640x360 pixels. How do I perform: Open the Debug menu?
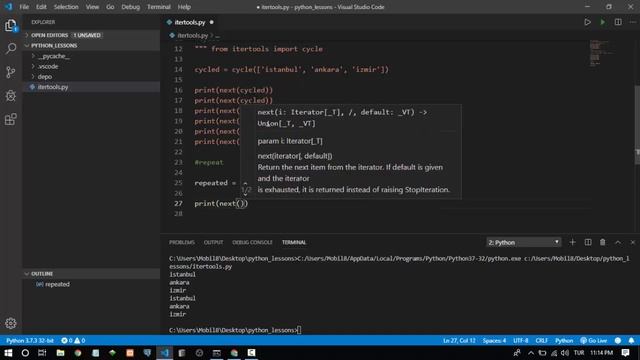coord(131,7)
